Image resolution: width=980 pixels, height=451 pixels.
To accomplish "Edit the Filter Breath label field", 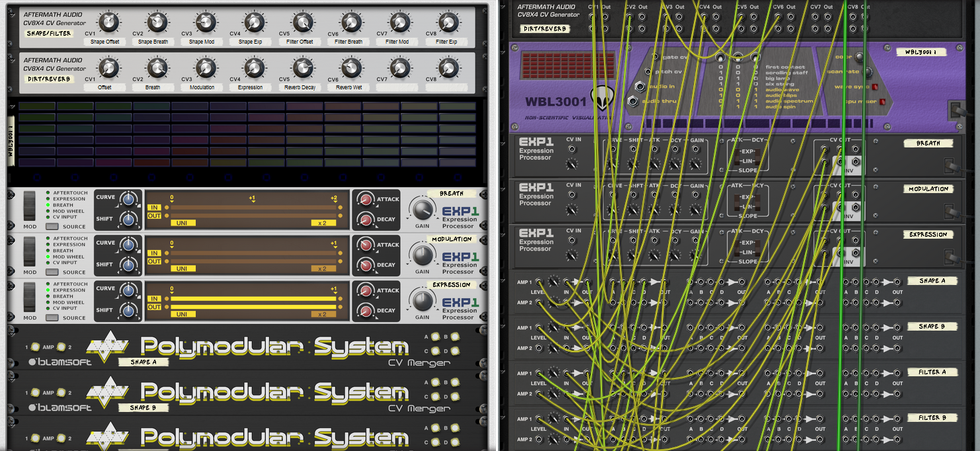I will click(x=348, y=42).
